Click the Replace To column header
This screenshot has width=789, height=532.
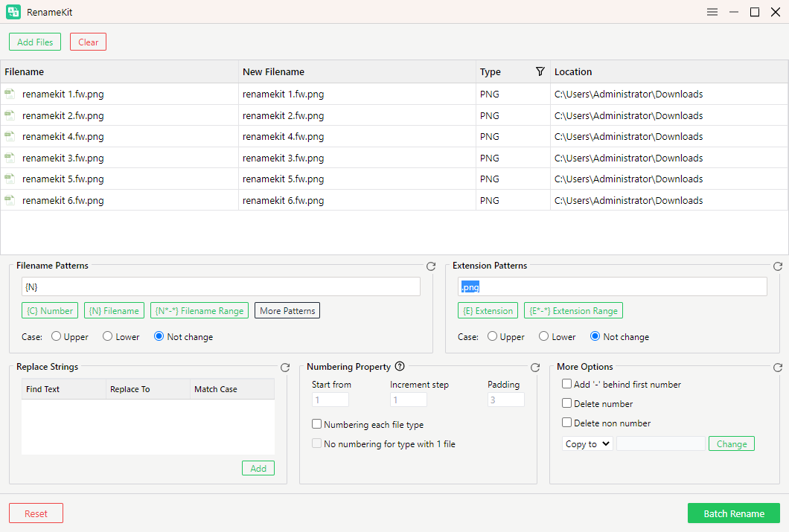(x=148, y=389)
